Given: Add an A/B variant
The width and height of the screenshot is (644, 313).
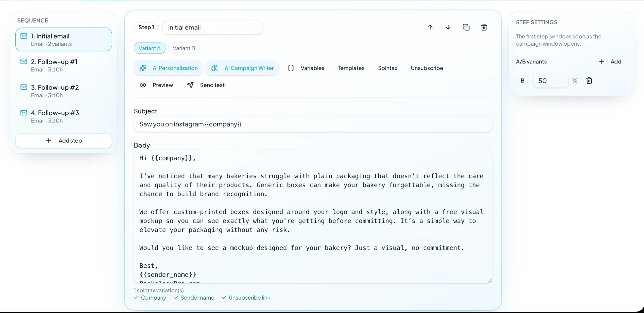Looking at the screenshot, I should [610, 62].
